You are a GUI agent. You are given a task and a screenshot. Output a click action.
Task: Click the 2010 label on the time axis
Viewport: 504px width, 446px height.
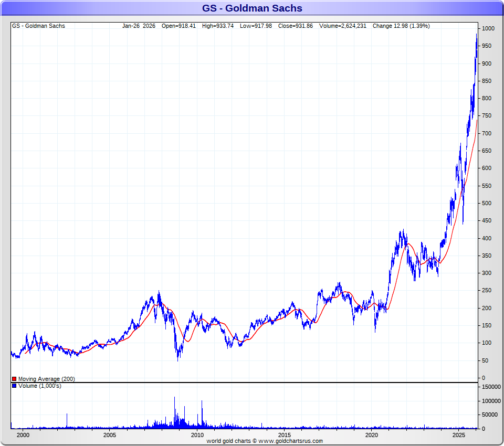tap(197, 435)
